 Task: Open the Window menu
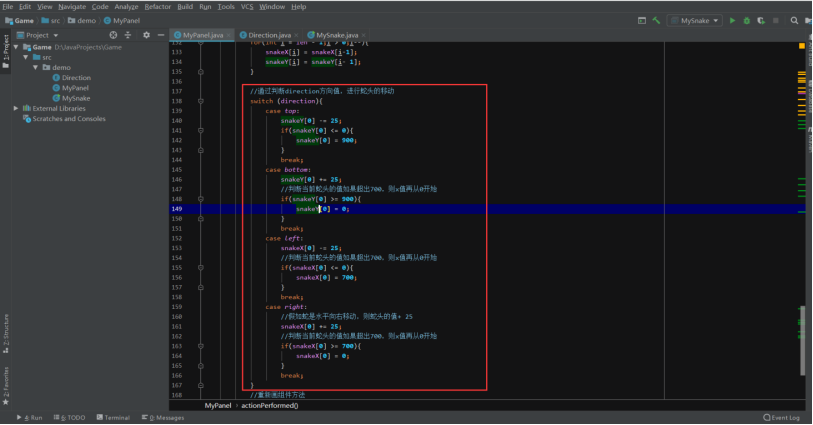(272, 7)
